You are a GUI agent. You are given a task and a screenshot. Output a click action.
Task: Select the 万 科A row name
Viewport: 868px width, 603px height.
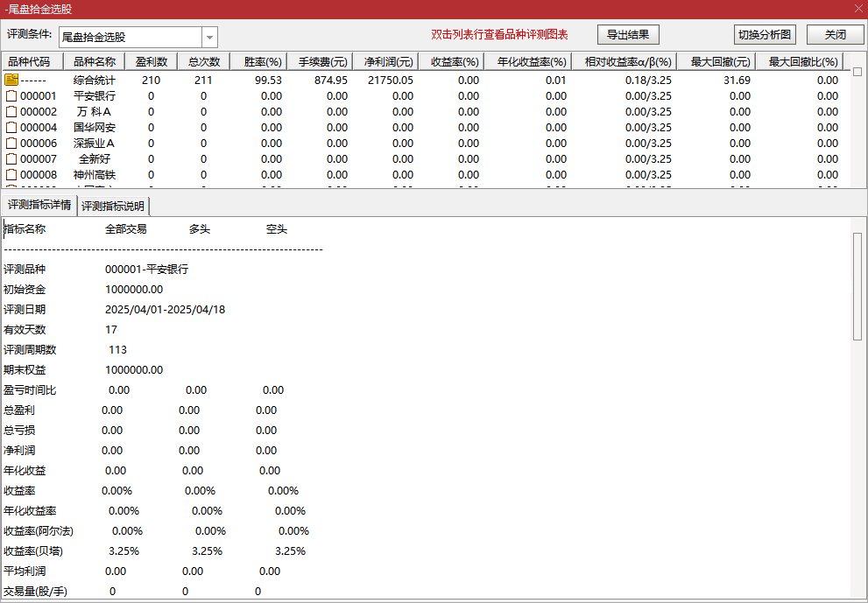[x=94, y=112]
